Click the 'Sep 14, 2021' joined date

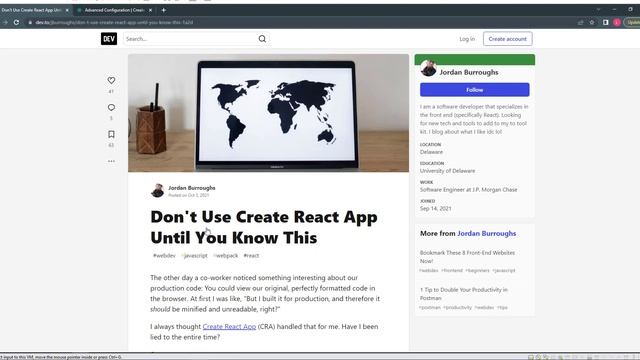(436, 209)
